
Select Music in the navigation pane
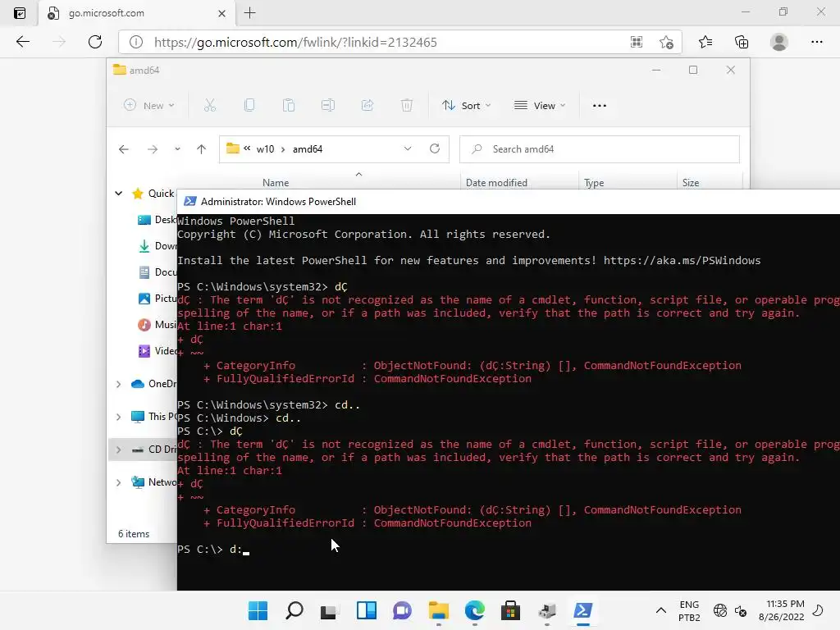tap(157, 325)
